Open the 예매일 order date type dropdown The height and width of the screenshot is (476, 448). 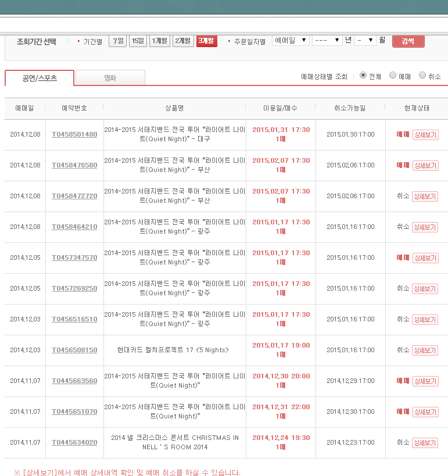pos(291,41)
